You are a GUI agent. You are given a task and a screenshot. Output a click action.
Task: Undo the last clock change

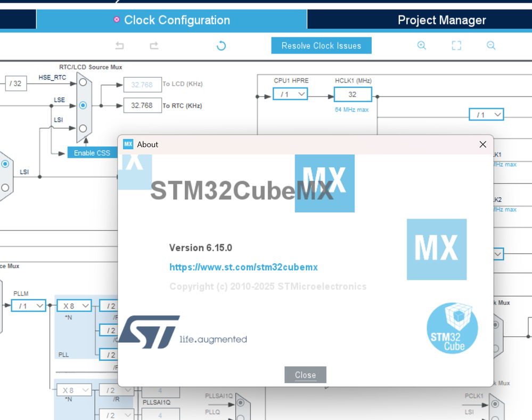119,45
